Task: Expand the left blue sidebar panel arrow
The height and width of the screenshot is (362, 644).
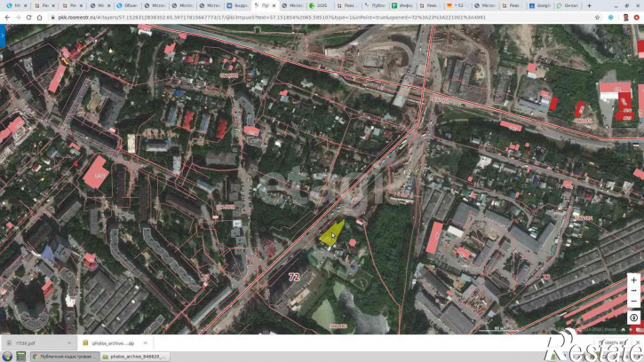Action: (x=3, y=35)
